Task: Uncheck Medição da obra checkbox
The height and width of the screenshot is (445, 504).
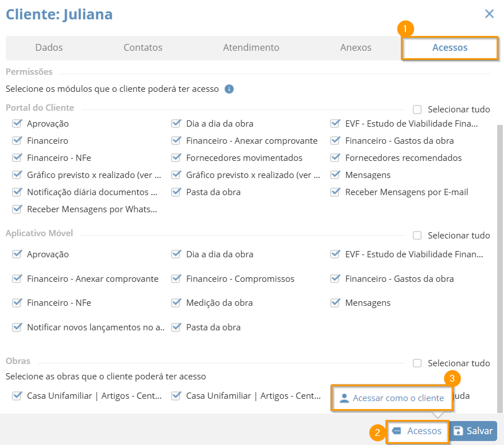Action: coord(176,302)
